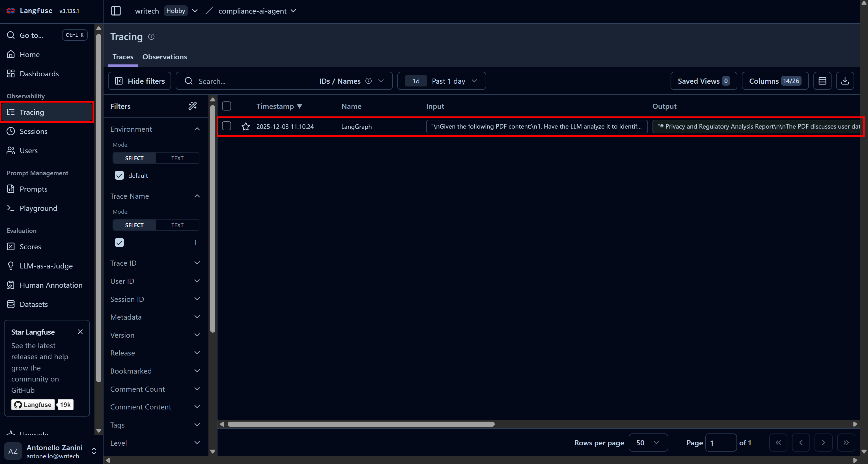The width and height of the screenshot is (868, 464).
Task: Click the Hide filters button
Action: [x=139, y=81]
